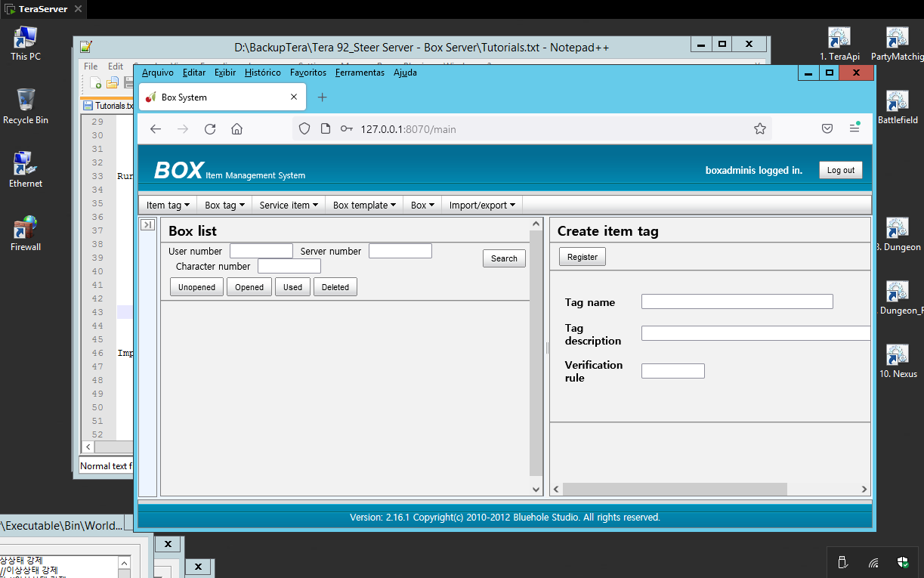Click the New file icon in Notepad++
The width and height of the screenshot is (924, 578).
tap(95, 82)
